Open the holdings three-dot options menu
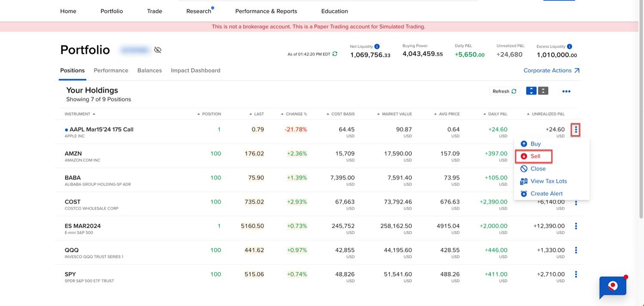Viewport: 644px width, 306px height. click(x=566, y=92)
